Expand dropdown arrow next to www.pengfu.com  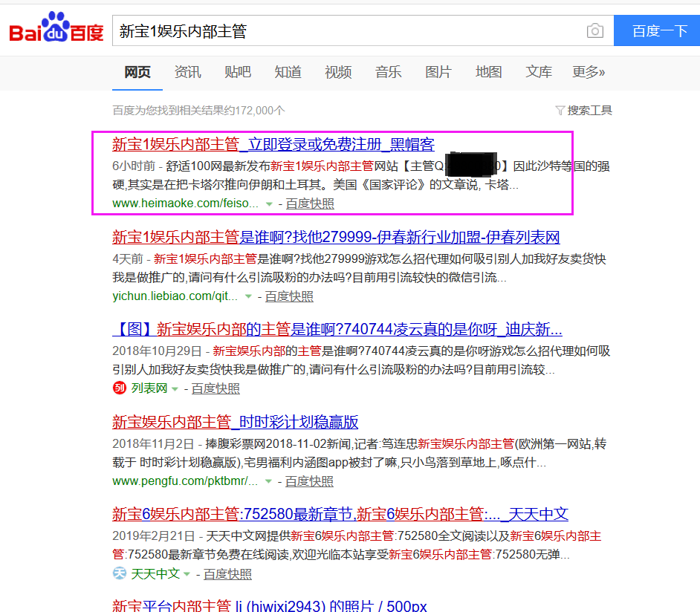point(268,482)
